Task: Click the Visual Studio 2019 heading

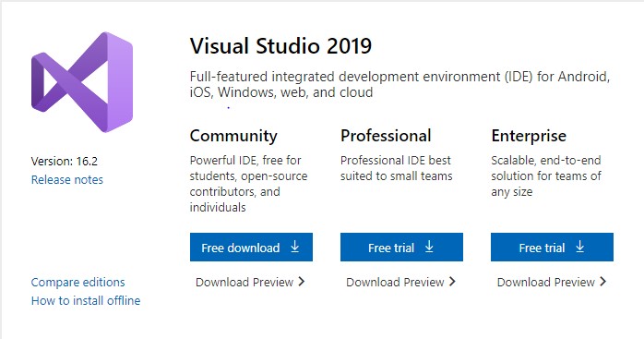Action: pos(280,45)
